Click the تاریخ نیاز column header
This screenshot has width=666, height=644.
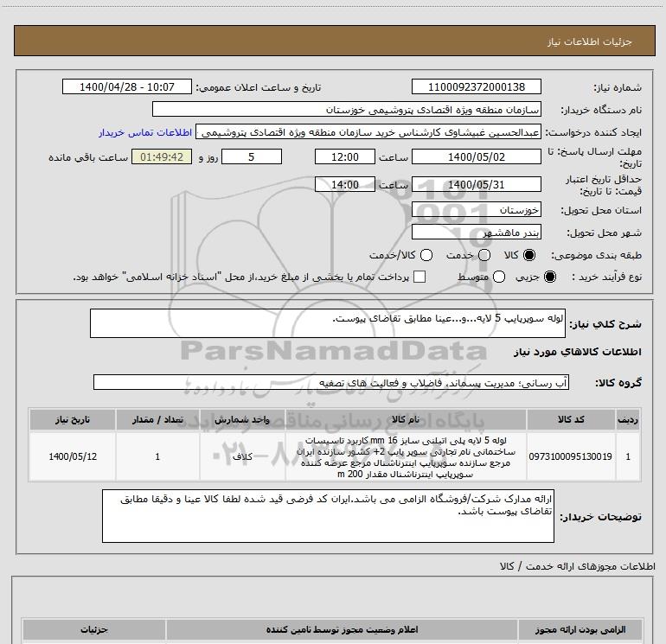point(73,419)
